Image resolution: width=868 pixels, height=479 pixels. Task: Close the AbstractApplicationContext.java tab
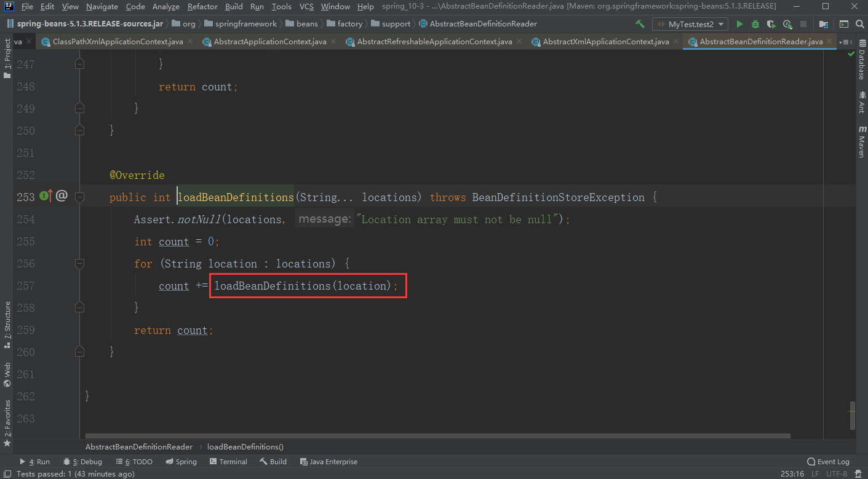pyautogui.click(x=333, y=42)
